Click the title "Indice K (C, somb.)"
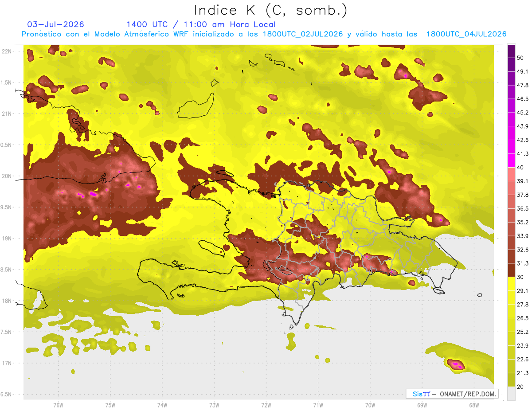The height and width of the screenshot is (411, 532). pyautogui.click(x=271, y=10)
